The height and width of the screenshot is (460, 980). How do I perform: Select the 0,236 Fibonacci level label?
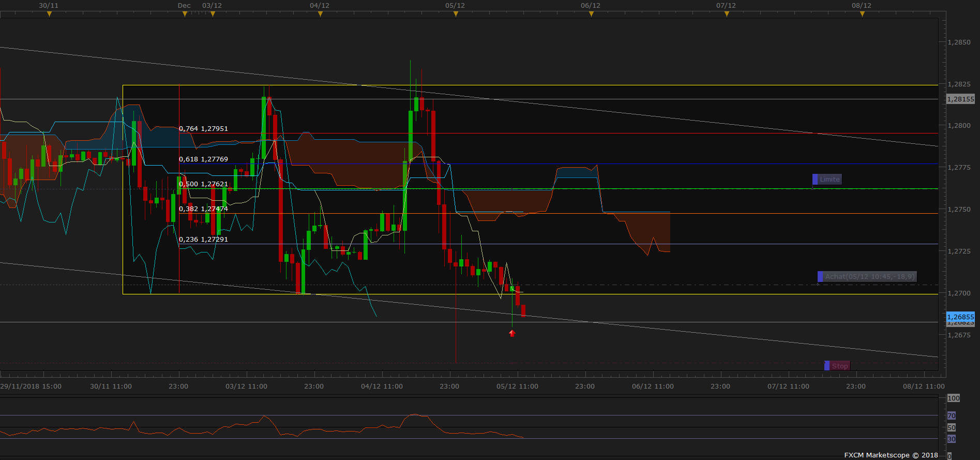pyautogui.click(x=203, y=239)
